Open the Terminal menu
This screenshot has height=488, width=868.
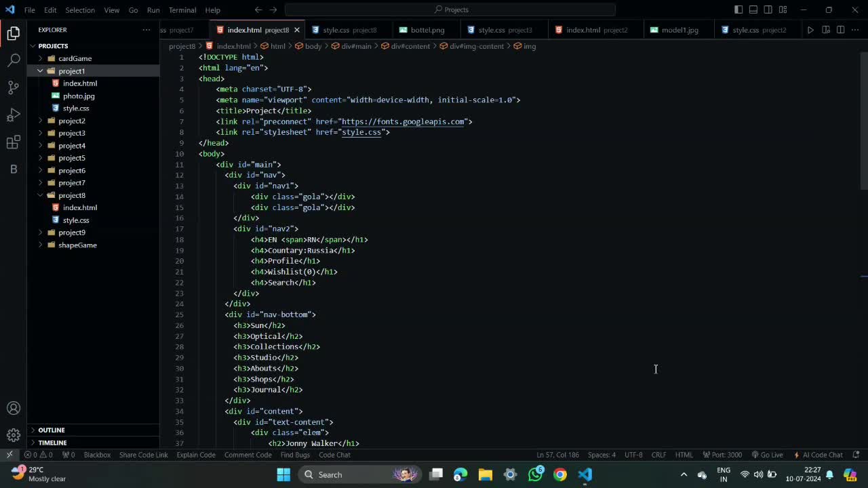[x=182, y=10]
